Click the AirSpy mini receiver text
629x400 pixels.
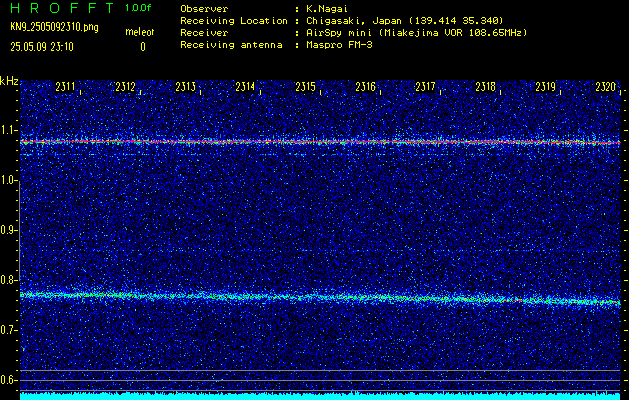pos(417,33)
